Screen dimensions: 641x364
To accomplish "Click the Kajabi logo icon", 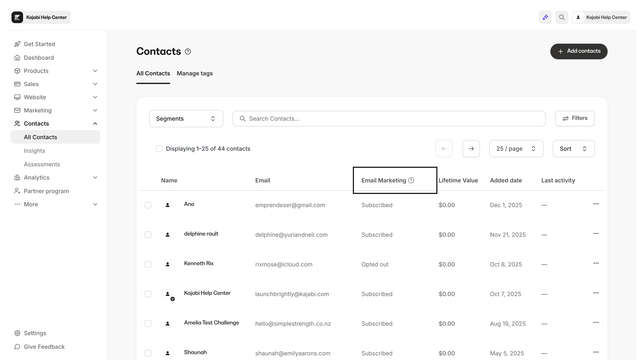I will pos(17,17).
